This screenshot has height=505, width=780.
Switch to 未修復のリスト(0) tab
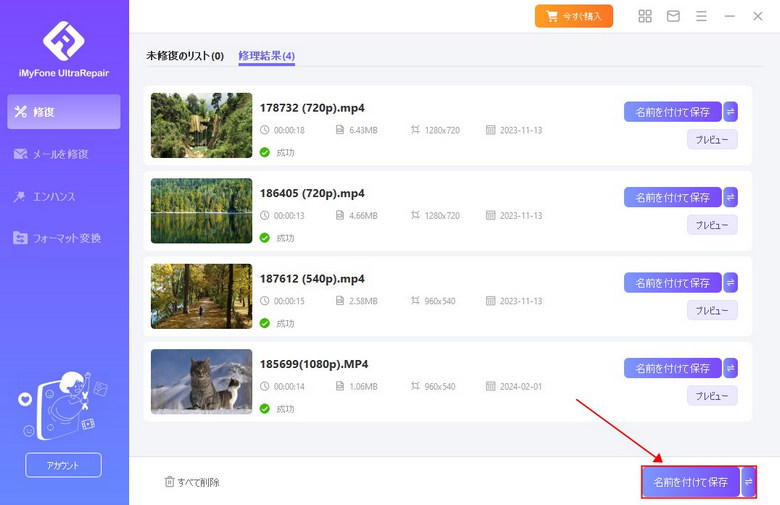coord(185,56)
